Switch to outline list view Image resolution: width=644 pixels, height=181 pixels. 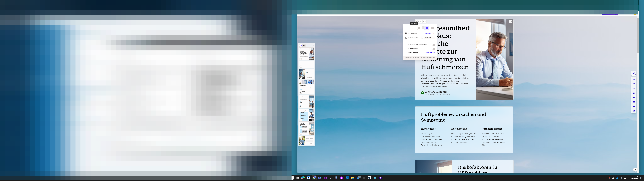[x=304, y=46]
